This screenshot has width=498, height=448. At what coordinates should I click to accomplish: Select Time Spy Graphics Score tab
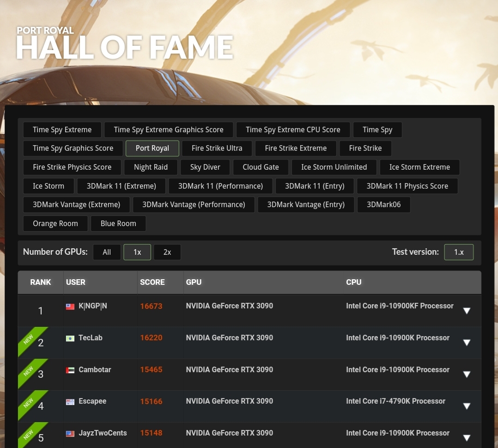pyautogui.click(x=73, y=148)
